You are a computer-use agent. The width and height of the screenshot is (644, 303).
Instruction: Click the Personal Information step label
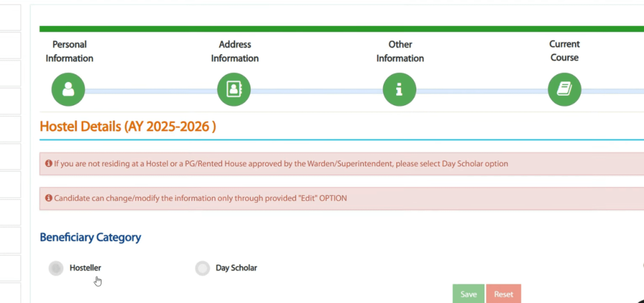[x=69, y=52]
